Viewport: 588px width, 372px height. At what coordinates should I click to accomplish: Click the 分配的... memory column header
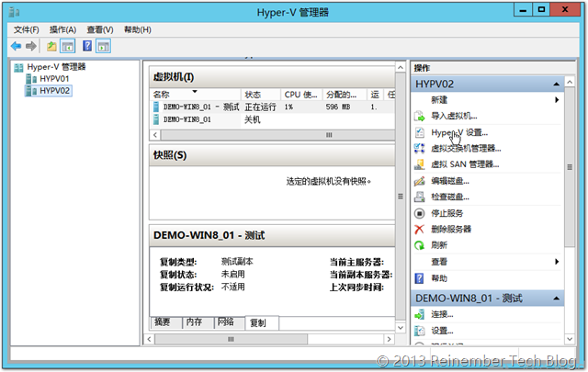pos(345,95)
